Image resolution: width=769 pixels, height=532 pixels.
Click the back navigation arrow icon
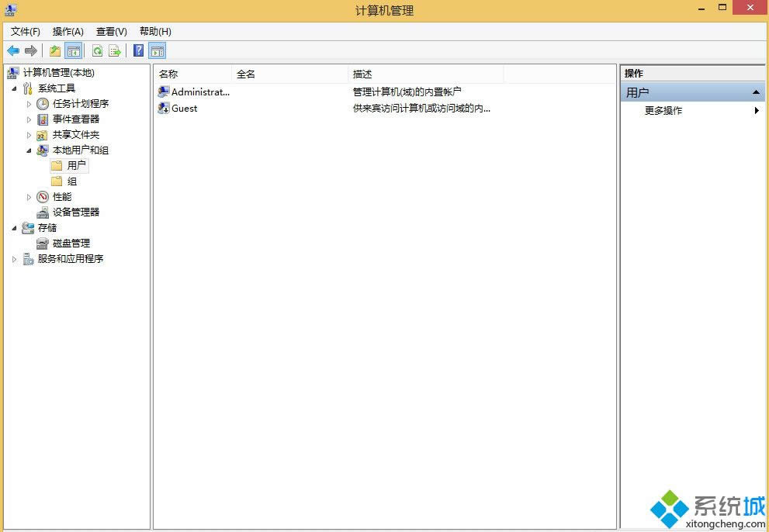(x=13, y=50)
